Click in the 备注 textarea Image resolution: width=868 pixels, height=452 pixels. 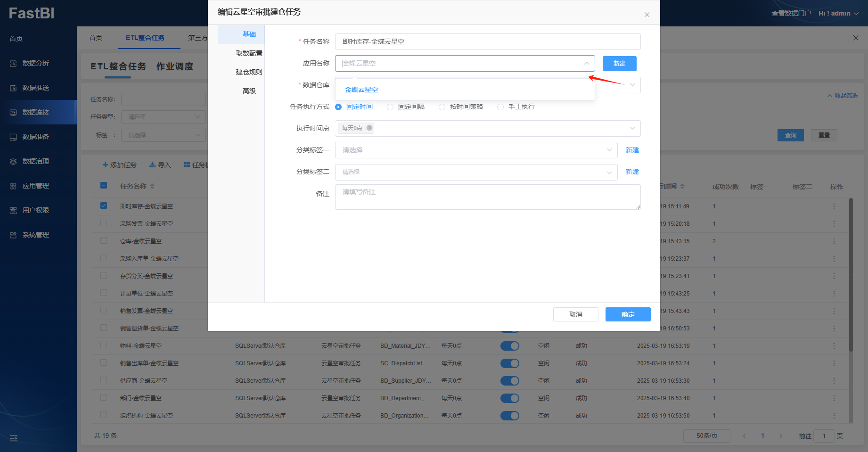click(x=488, y=197)
